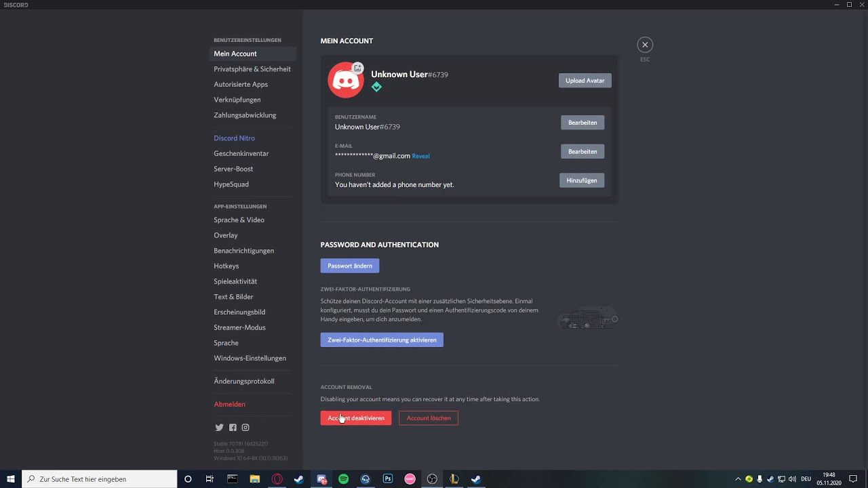Image resolution: width=868 pixels, height=488 pixels.
Task: Open the Windows Start menu
Action: (x=11, y=479)
